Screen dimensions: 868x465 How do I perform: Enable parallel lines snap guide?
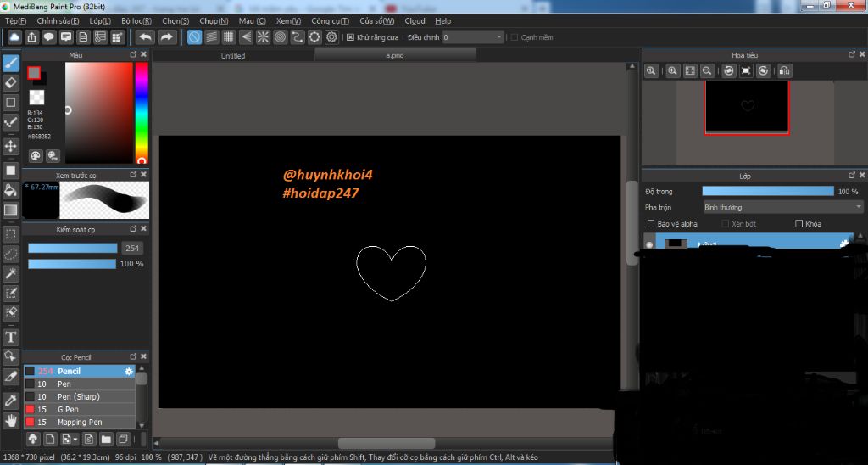click(x=211, y=37)
